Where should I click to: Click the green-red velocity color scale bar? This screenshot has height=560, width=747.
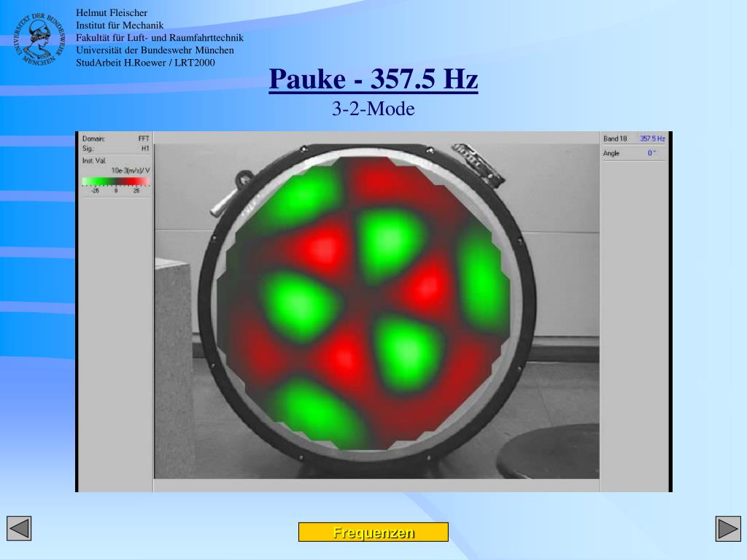(x=116, y=182)
